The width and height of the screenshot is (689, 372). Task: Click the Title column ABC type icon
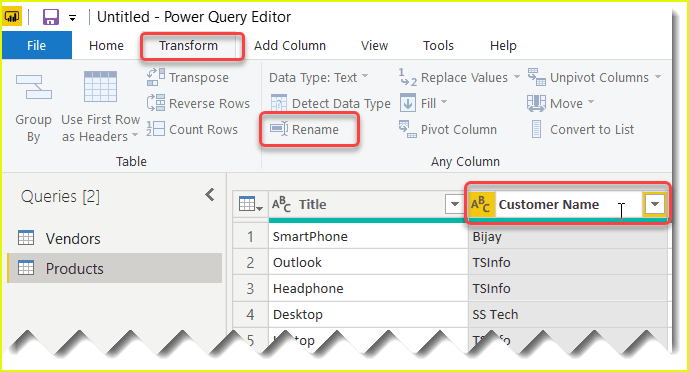click(x=281, y=204)
